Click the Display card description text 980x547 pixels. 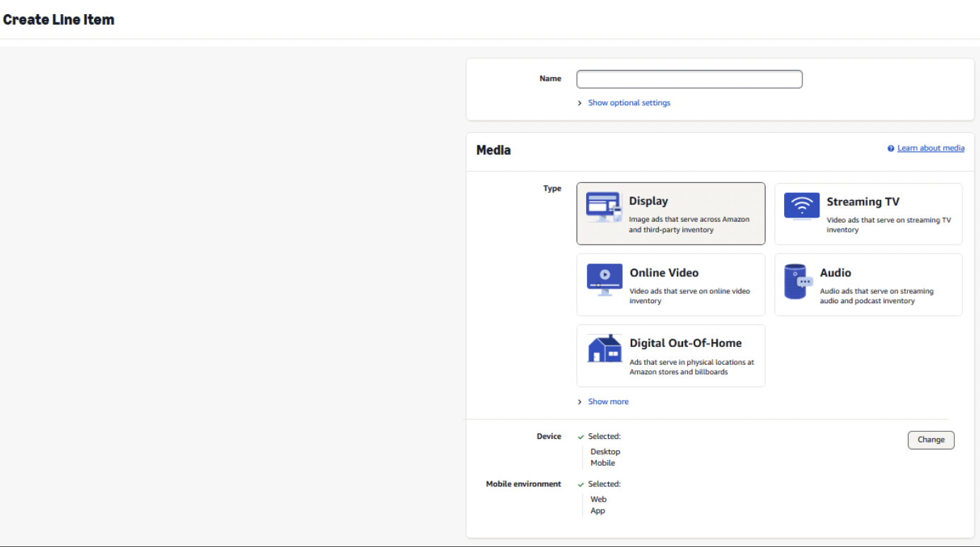689,225
